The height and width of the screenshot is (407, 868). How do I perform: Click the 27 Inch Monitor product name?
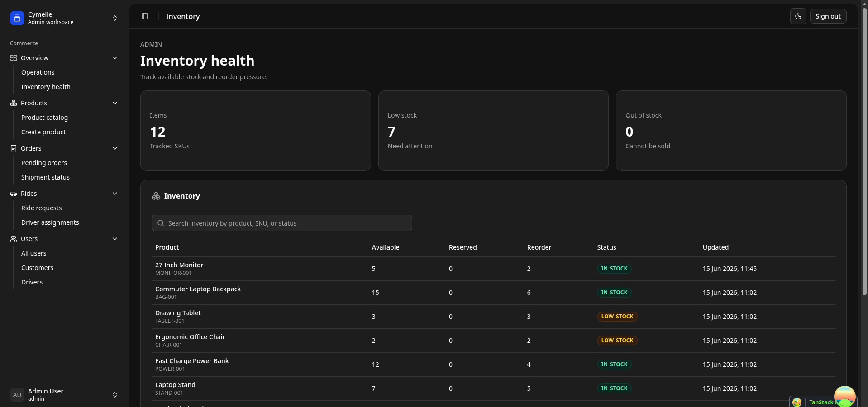pyautogui.click(x=179, y=265)
